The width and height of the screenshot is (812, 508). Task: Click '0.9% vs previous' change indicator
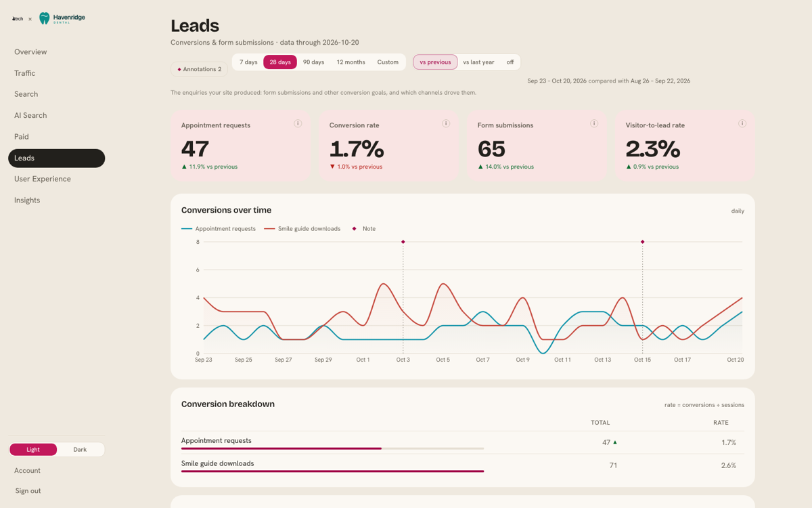click(x=652, y=167)
